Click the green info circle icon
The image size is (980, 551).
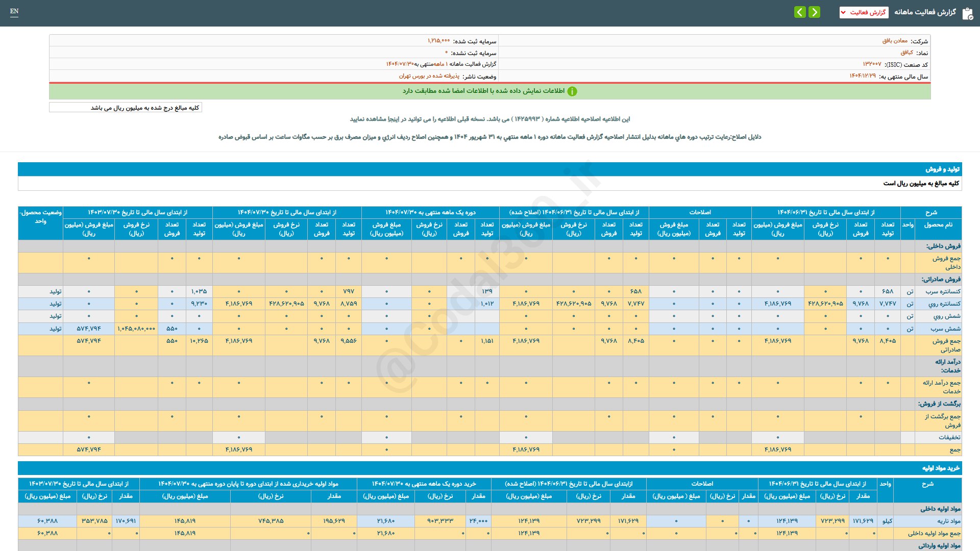(572, 91)
